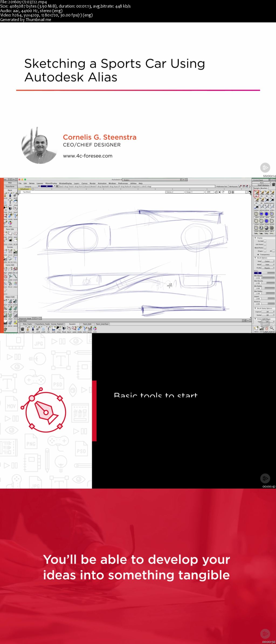Select the ersft eraser on the Paint Shelf

pyautogui.click(x=54, y=329)
